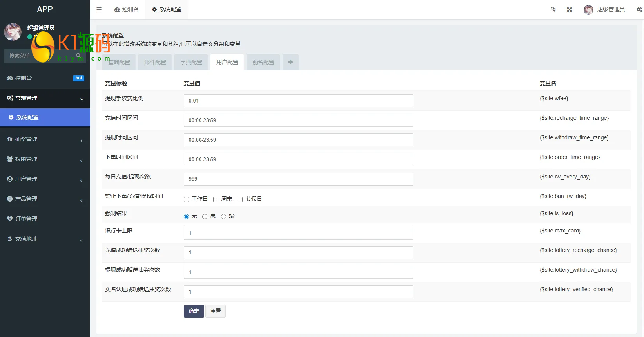This screenshot has width=644, height=337.
Task: Click the 提现手续费比例 input field
Action: pyautogui.click(x=298, y=101)
